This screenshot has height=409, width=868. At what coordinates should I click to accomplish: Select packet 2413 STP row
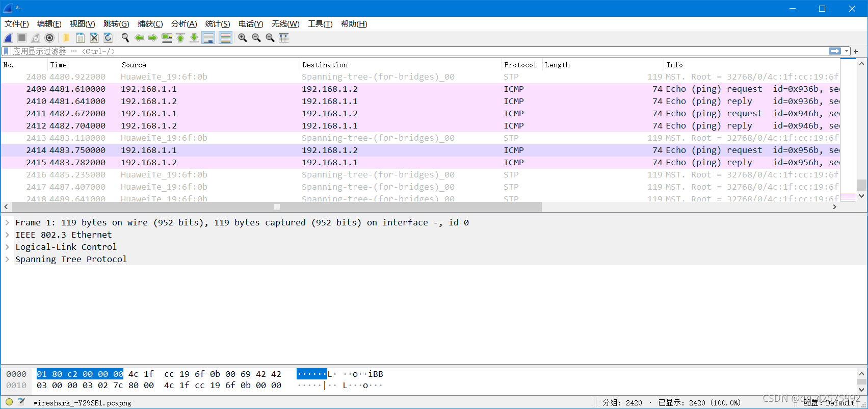(x=420, y=138)
